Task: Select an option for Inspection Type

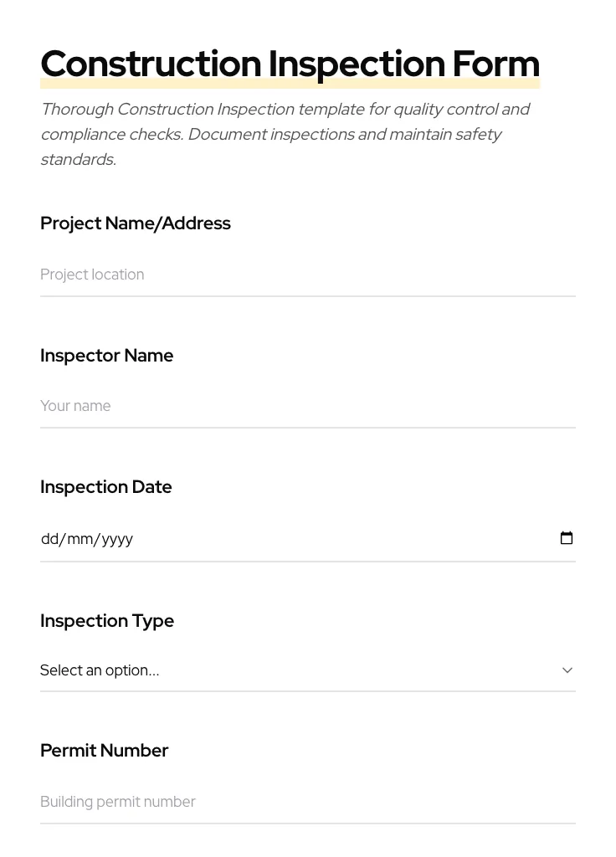Action: click(x=308, y=670)
